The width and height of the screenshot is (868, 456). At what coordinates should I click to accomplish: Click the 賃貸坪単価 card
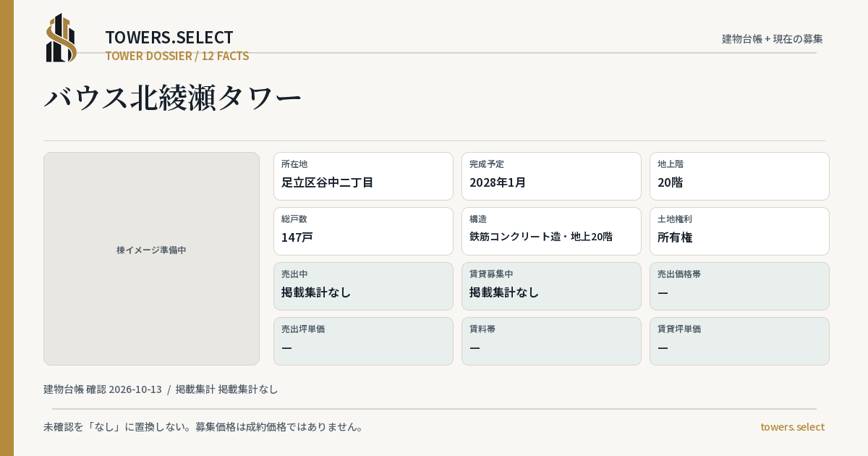click(x=739, y=341)
